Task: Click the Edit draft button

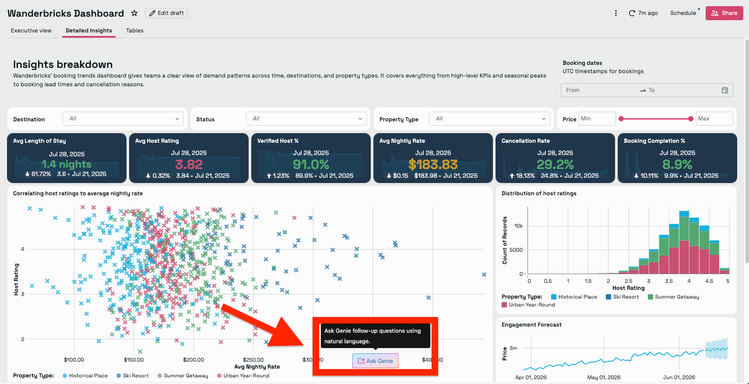Action: (167, 13)
